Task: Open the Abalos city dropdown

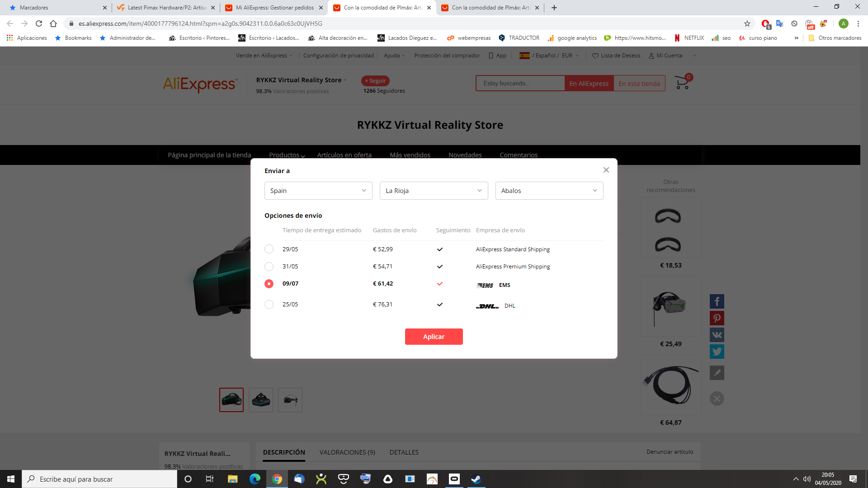Action: (x=549, y=191)
